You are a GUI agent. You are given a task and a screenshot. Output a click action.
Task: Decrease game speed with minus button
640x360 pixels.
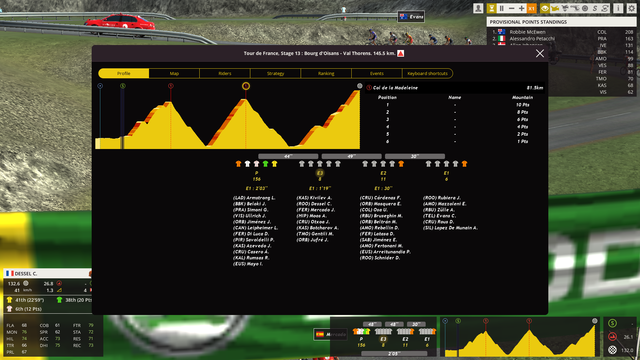click(x=511, y=8)
